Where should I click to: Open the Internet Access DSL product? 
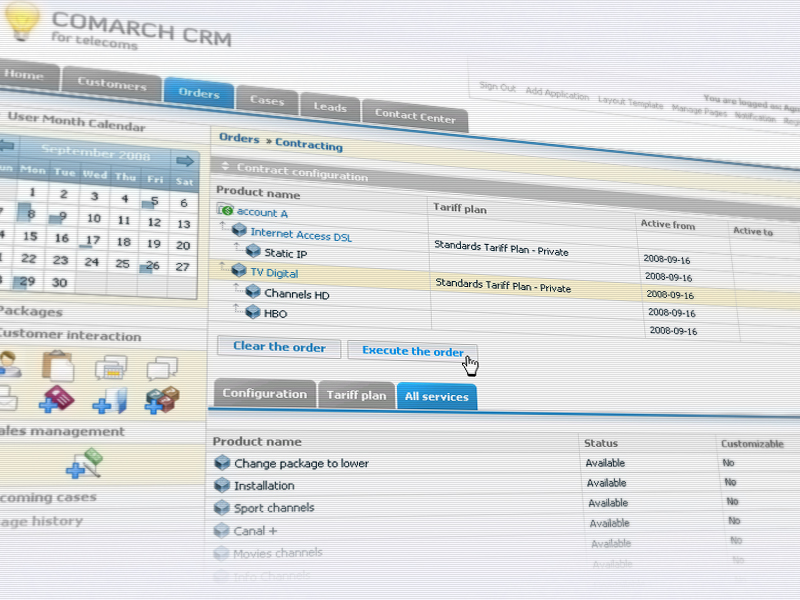[x=301, y=234]
